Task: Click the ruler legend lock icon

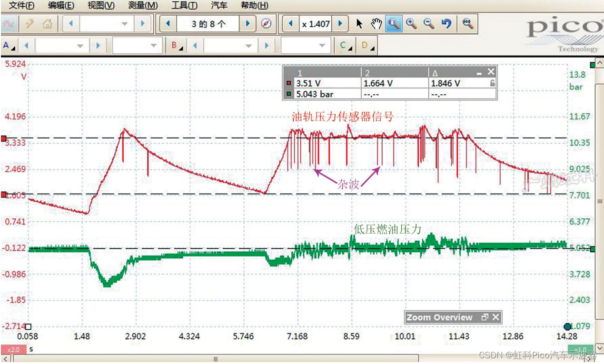Action: [492, 83]
